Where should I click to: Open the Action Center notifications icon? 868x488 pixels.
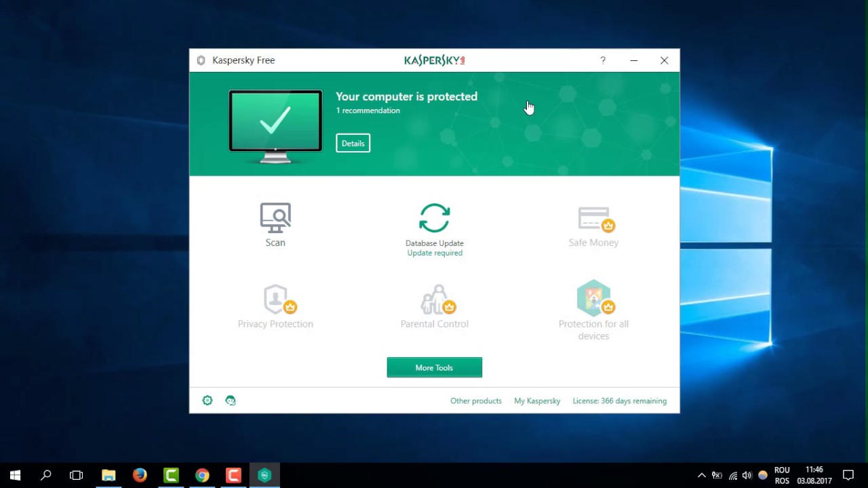[x=848, y=475]
